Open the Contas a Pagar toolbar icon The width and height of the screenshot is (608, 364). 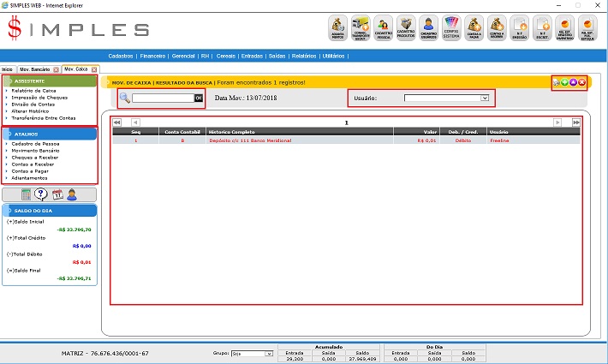pyautogui.click(x=474, y=28)
